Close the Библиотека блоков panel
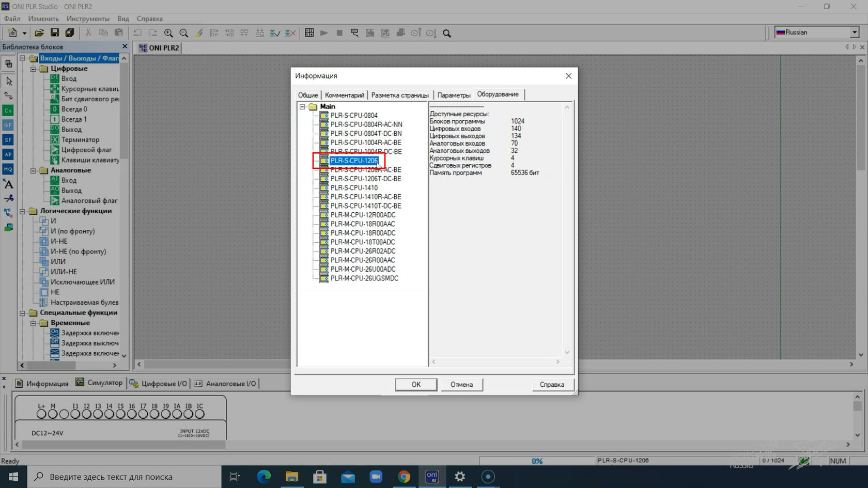Viewport: 868px width, 488px height. pos(125,46)
